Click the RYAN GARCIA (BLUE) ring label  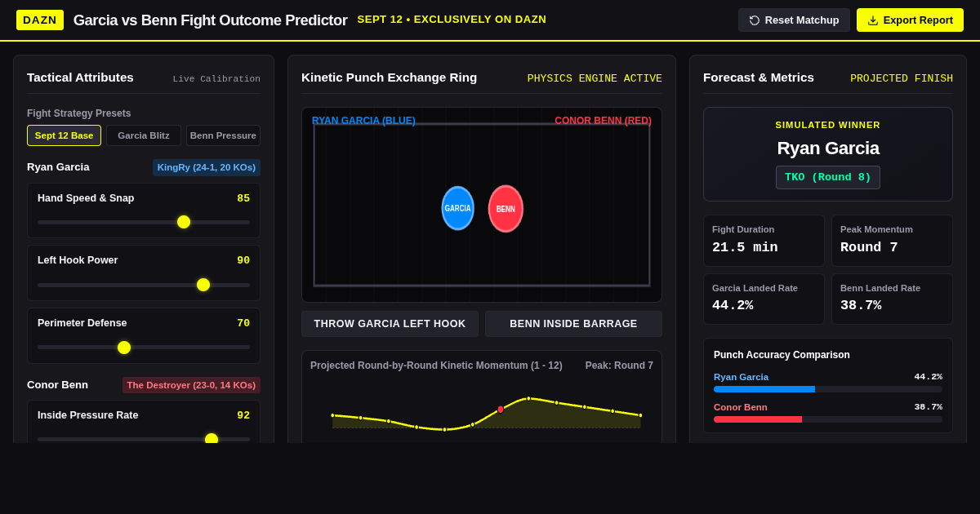point(363,121)
